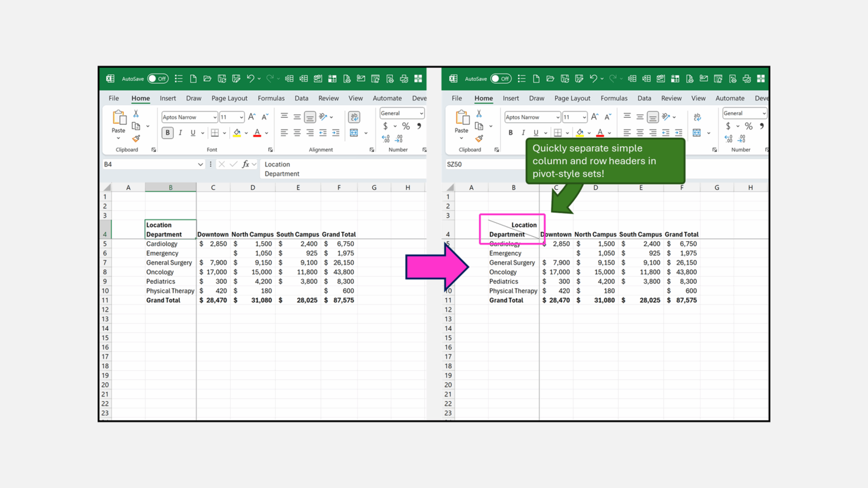The image size is (868, 488).
Task: Open General number format dropdown in right window
Action: click(x=764, y=114)
